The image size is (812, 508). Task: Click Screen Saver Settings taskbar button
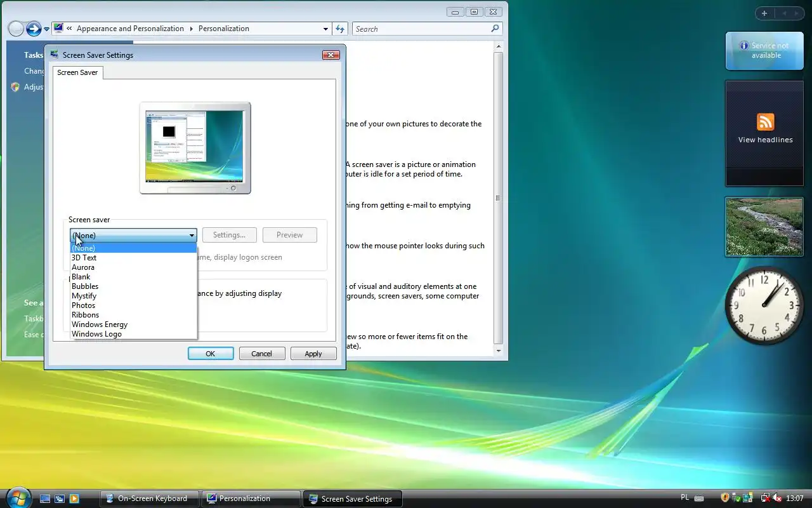coord(353,498)
